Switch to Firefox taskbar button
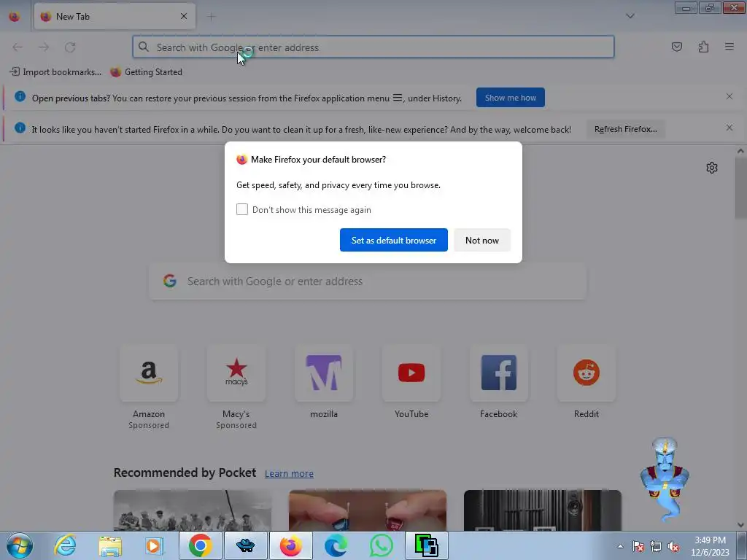Screen dimensions: 747x560 tap(290, 545)
